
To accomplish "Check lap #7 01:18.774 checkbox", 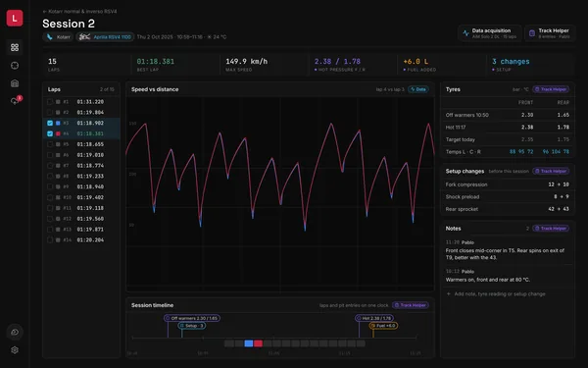I will (x=50, y=166).
